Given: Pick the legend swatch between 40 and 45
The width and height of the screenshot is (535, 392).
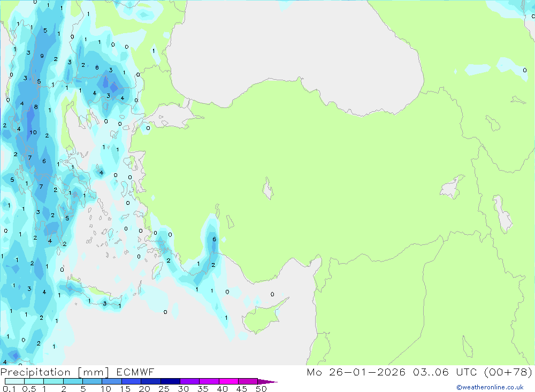Looking at the screenshot, I should (228, 381).
